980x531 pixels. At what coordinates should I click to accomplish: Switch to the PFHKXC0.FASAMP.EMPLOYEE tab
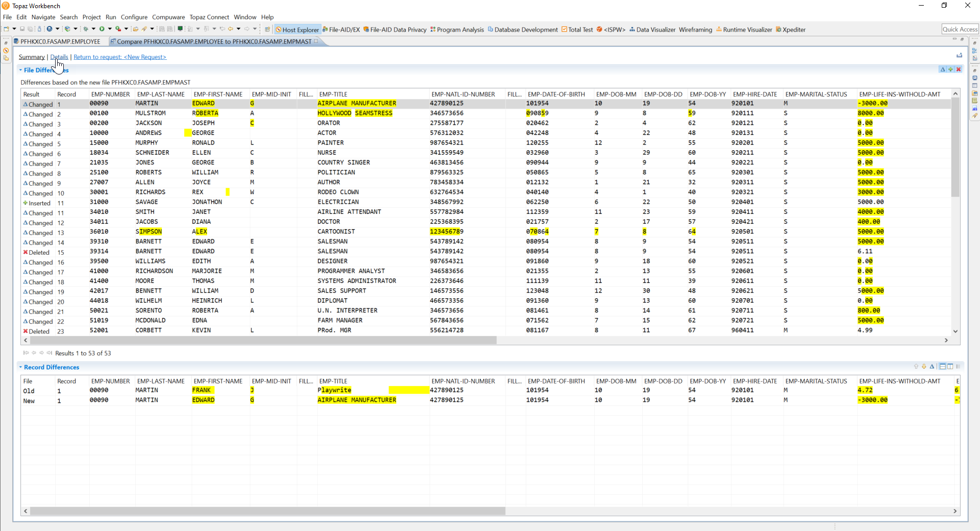[58, 41]
